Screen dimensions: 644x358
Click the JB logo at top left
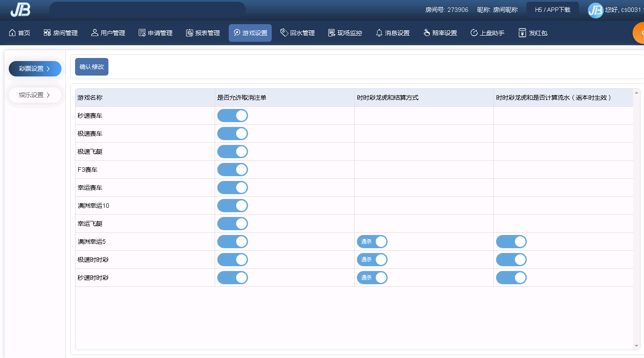20,9
